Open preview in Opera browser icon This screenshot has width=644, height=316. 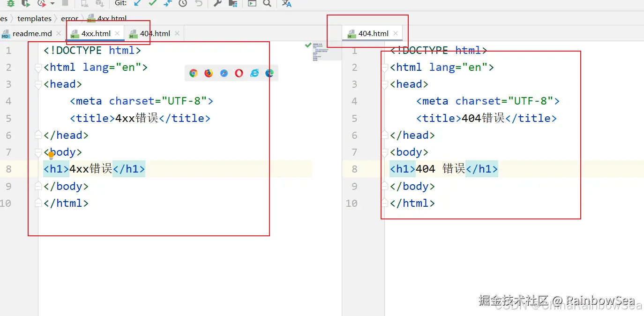pos(239,73)
